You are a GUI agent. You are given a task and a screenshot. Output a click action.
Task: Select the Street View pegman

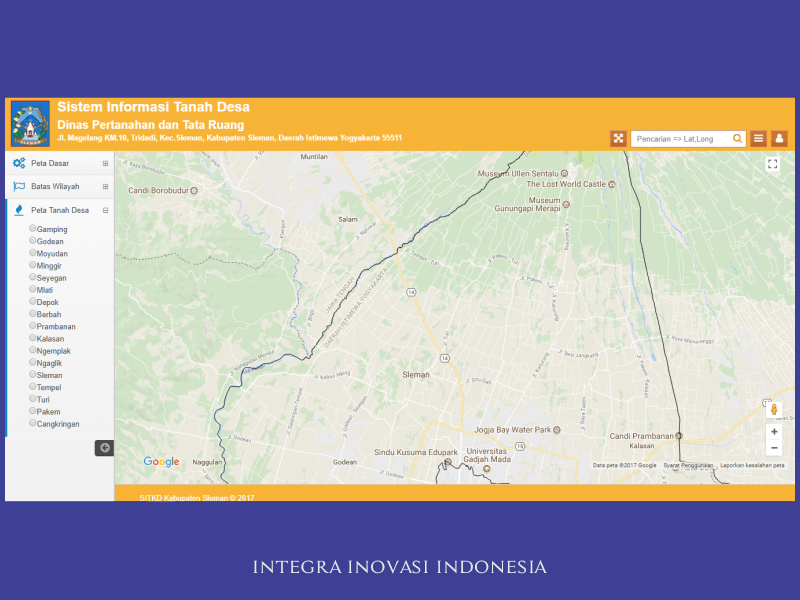click(773, 409)
